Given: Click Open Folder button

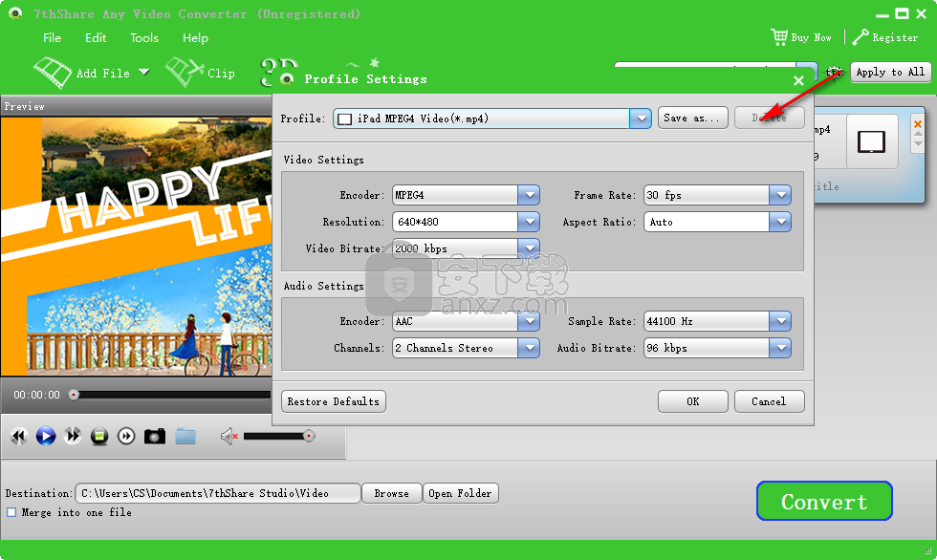Looking at the screenshot, I should click(460, 493).
